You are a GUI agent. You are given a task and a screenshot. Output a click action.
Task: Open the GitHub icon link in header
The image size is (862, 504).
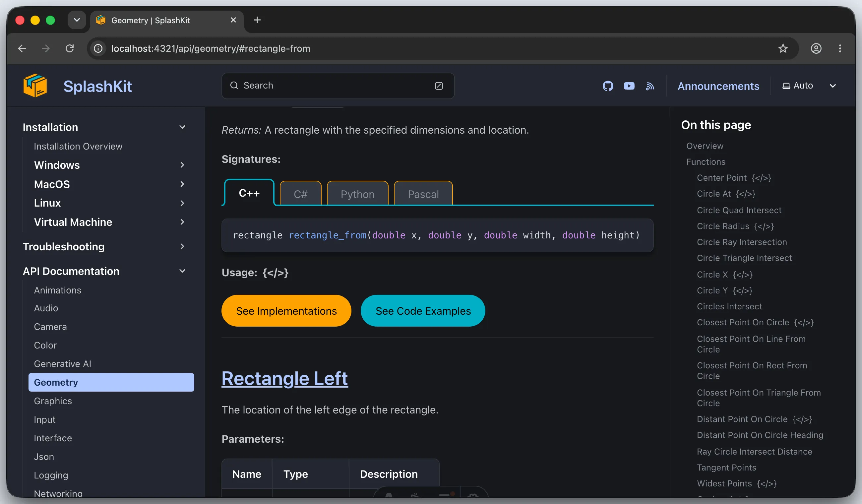608,86
